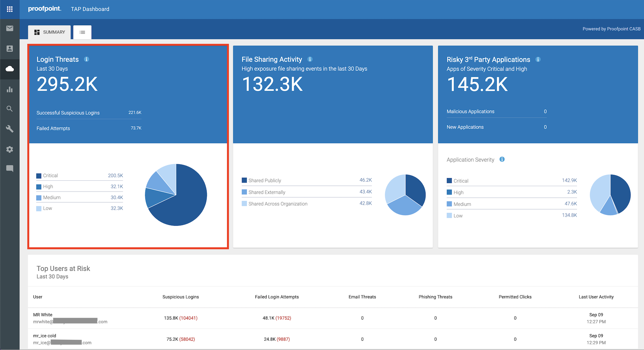Open the app launcher grid icon
Viewport: 644px width, 350px height.
[x=10, y=8]
